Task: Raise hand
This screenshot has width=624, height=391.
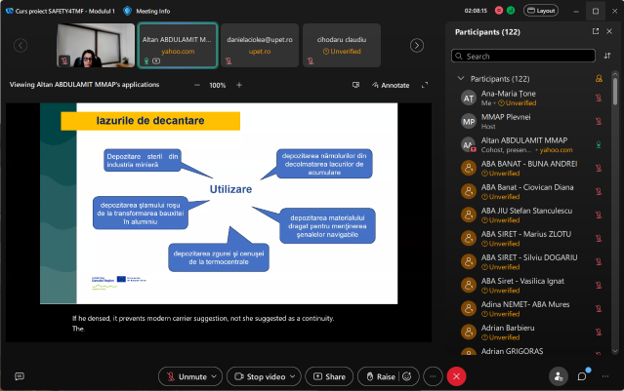Action: point(380,376)
